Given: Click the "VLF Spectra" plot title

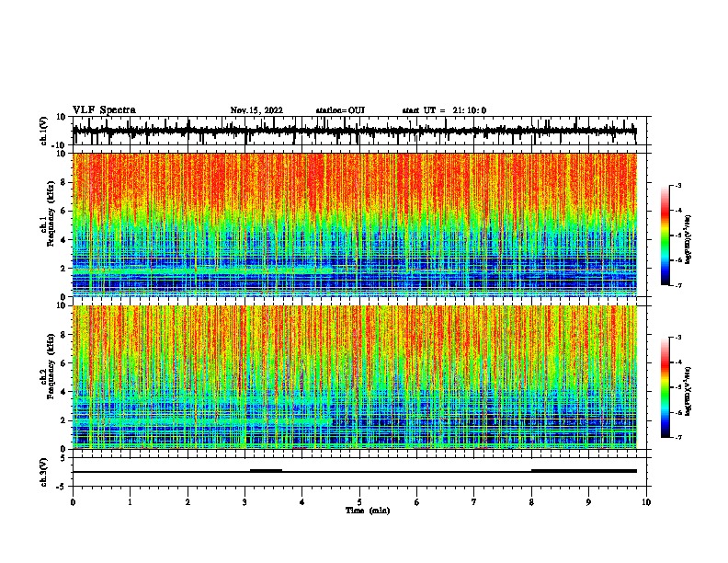Looking at the screenshot, I should [x=104, y=110].
